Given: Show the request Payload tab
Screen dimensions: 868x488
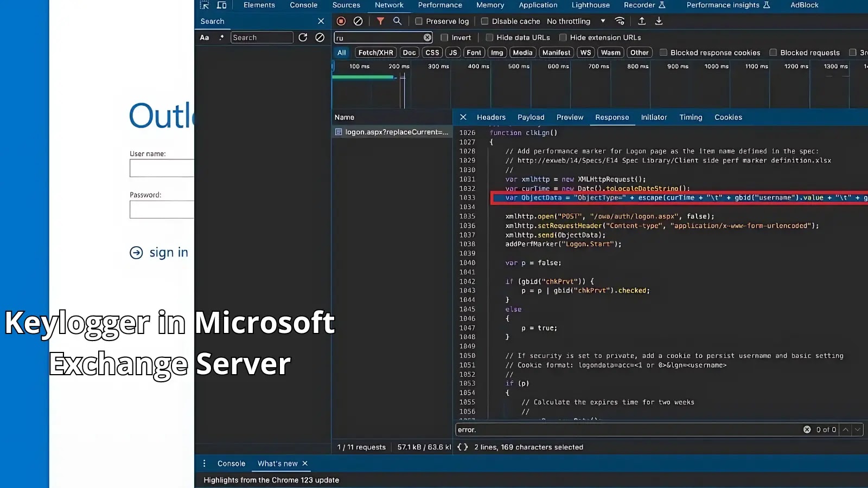Looking at the screenshot, I should pyautogui.click(x=531, y=117).
